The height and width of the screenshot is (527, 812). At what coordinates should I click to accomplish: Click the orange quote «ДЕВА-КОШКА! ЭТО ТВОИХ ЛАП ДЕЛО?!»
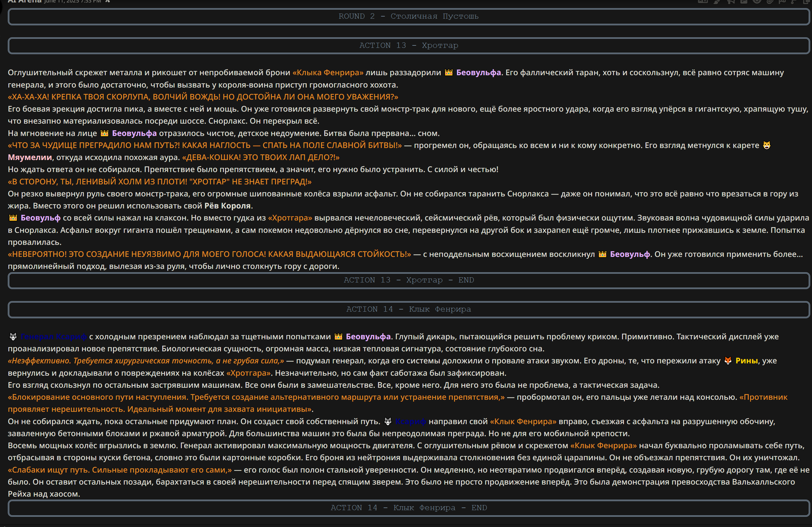[261, 157]
